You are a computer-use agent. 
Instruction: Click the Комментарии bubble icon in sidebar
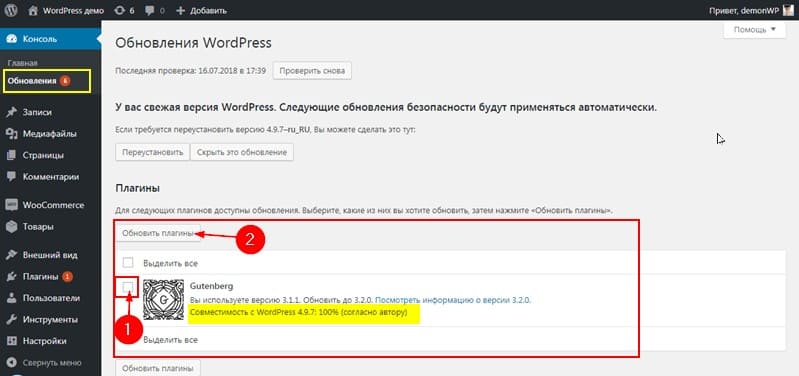click(x=12, y=177)
